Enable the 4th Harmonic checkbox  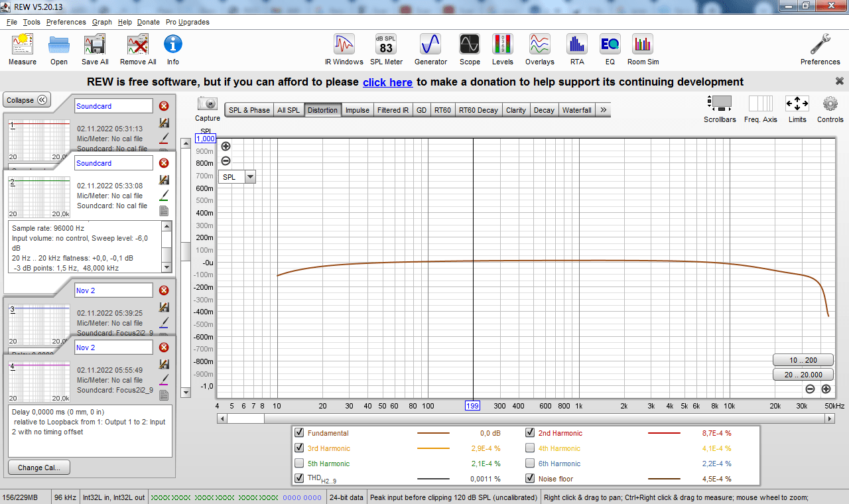pos(530,448)
